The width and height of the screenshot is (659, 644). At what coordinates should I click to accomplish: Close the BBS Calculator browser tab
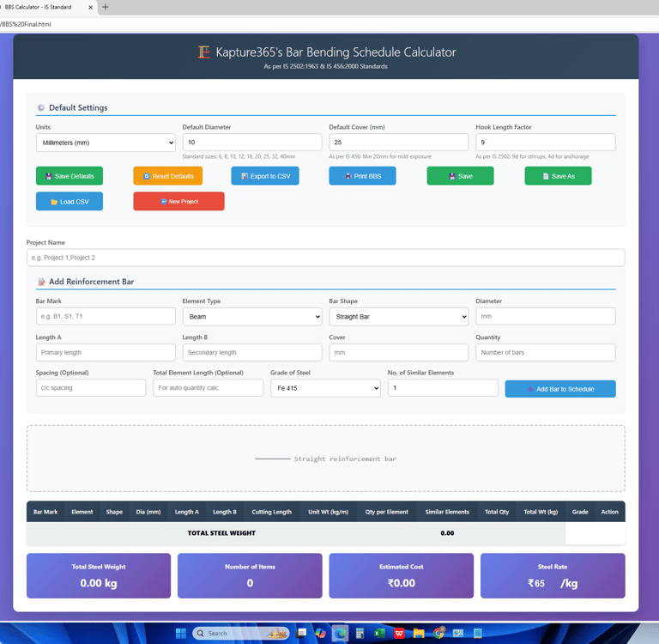click(90, 7)
